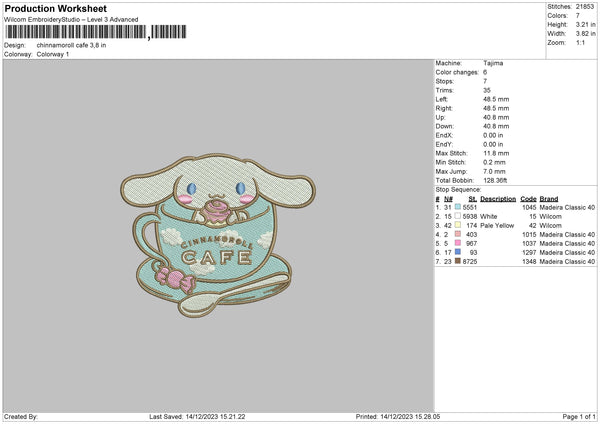The width and height of the screenshot is (600, 424).
Task: Click the Stop Sequence heading
Action: pos(458,190)
